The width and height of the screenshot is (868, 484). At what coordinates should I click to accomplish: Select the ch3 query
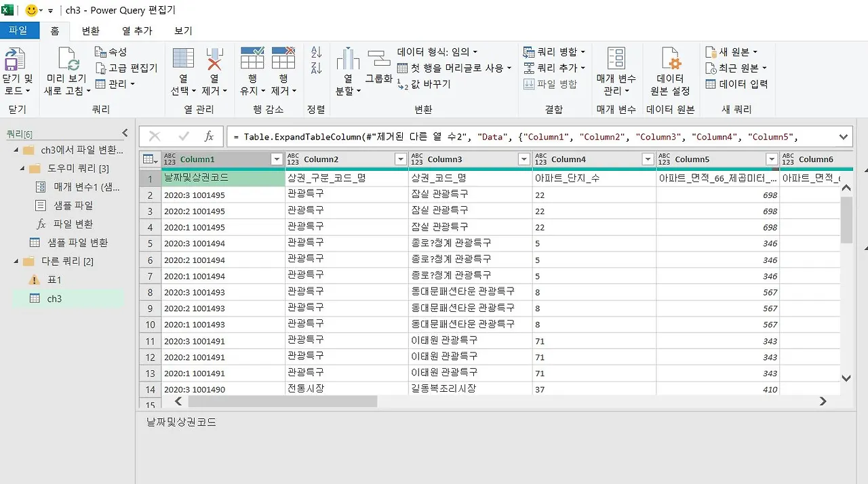tap(68, 298)
